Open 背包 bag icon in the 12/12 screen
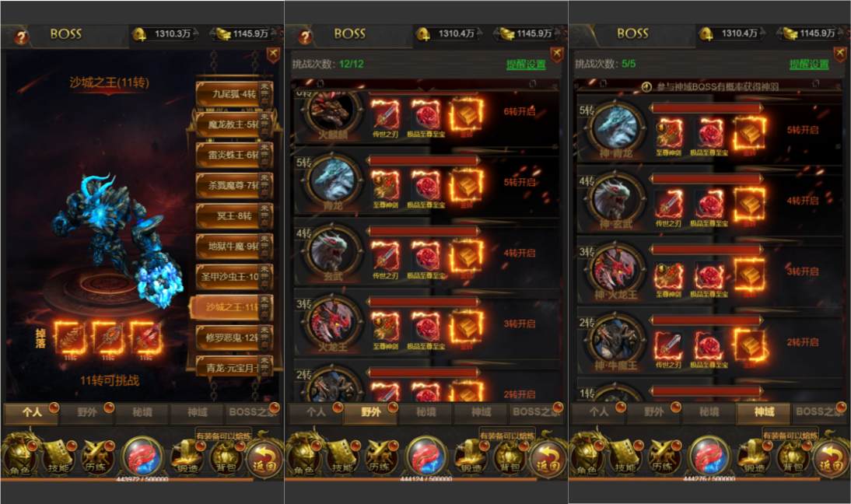The width and height of the screenshot is (851, 504). [509, 457]
